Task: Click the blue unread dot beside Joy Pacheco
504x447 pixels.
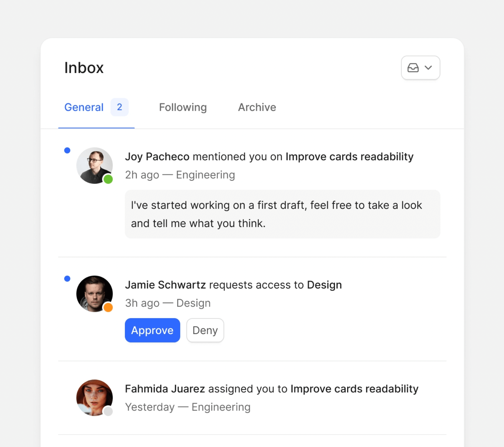Action: point(67,151)
